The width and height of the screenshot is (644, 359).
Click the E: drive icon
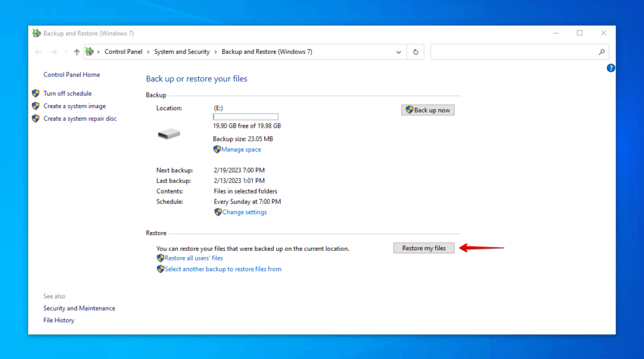click(169, 133)
